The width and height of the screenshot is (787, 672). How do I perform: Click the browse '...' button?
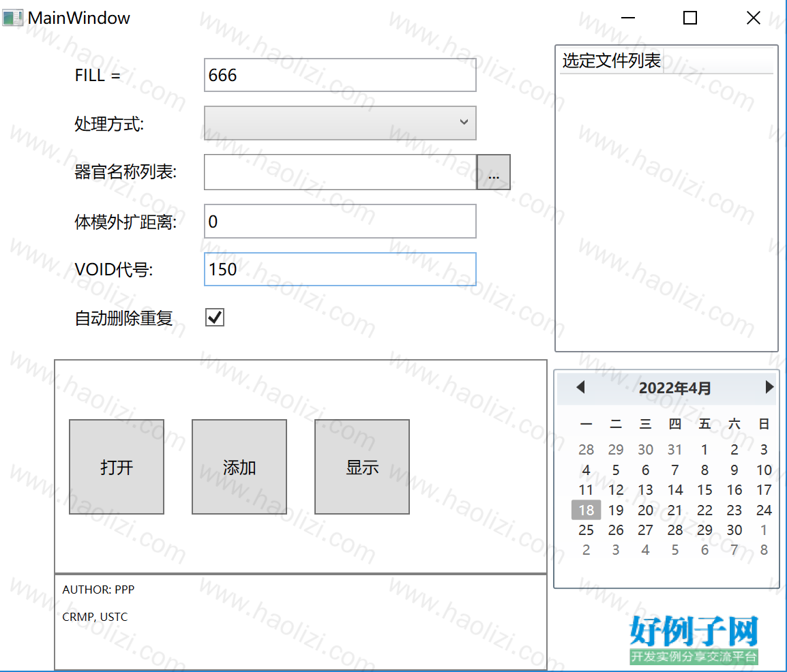(x=493, y=172)
